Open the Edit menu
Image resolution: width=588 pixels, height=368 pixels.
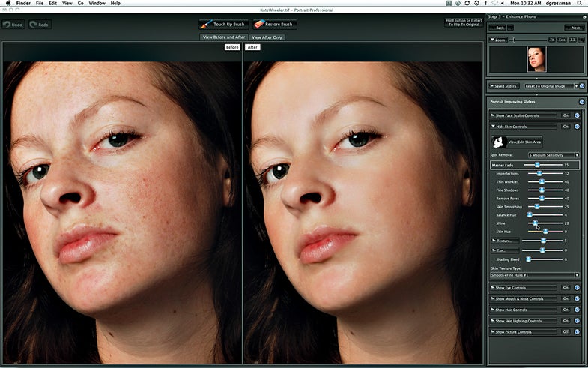pos(53,3)
